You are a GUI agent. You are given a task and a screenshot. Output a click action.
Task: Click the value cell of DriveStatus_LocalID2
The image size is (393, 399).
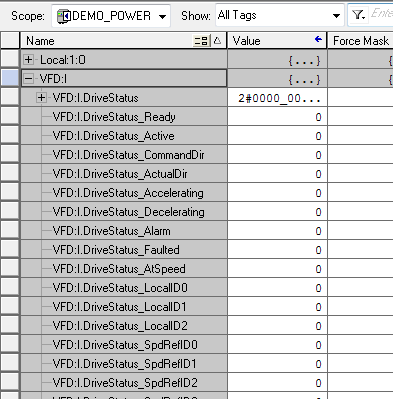[277, 326]
